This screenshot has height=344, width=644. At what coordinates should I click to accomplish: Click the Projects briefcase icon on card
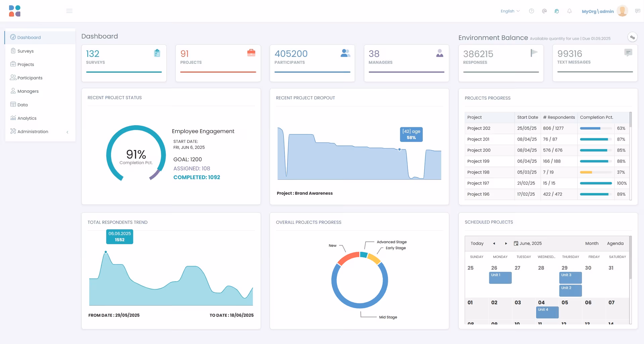(x=251, y=53)
